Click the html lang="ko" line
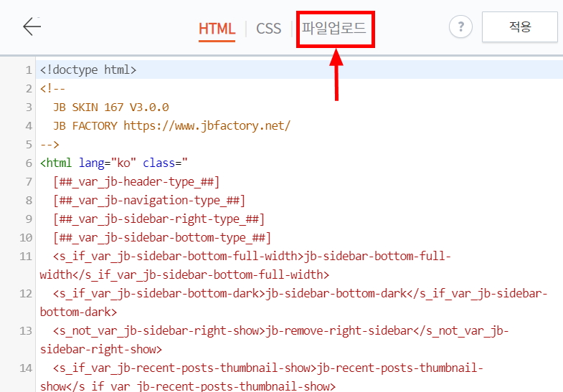The image size is (563, 392). click(114, 163)
